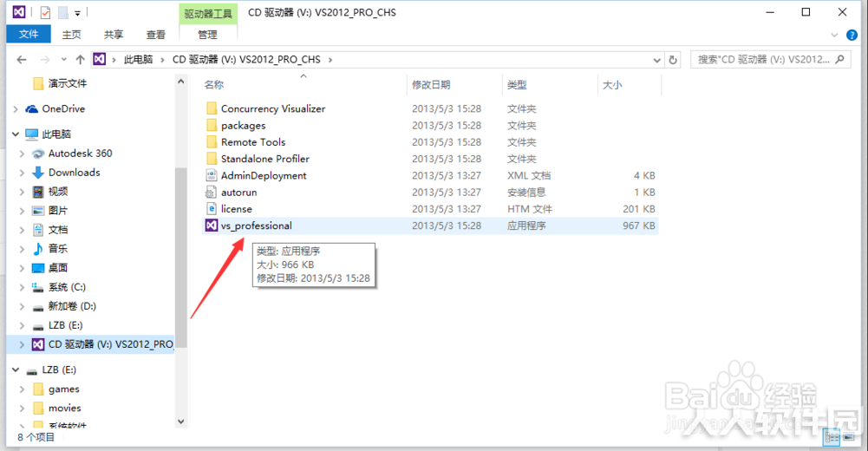Open the recent locations dropdown
This screenshot has width=868, height=451.
pos(63,59)
